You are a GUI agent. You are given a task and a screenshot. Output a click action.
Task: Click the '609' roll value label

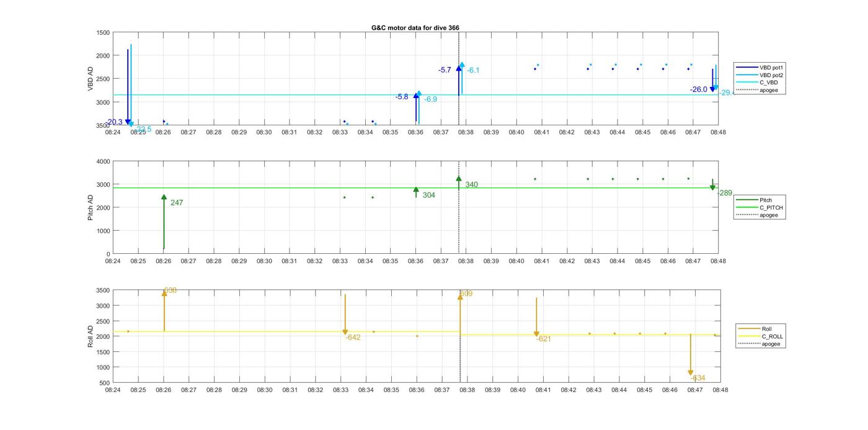coord(466,294)
